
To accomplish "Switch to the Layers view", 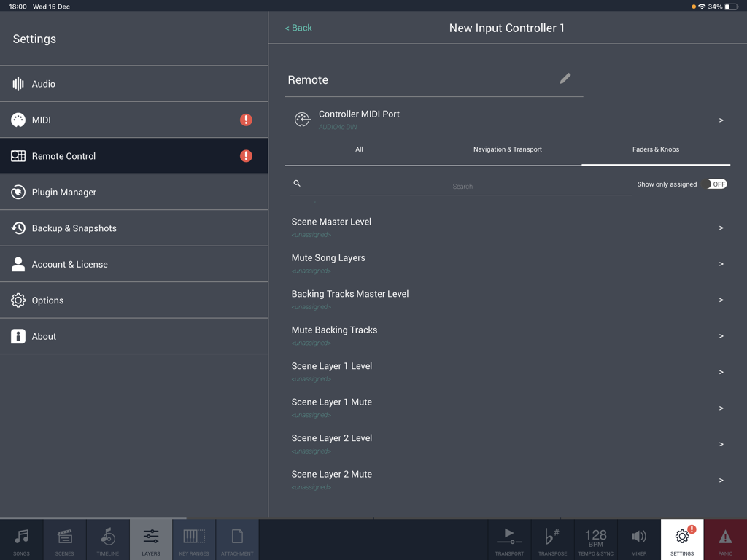I will [x=150, y=540].
